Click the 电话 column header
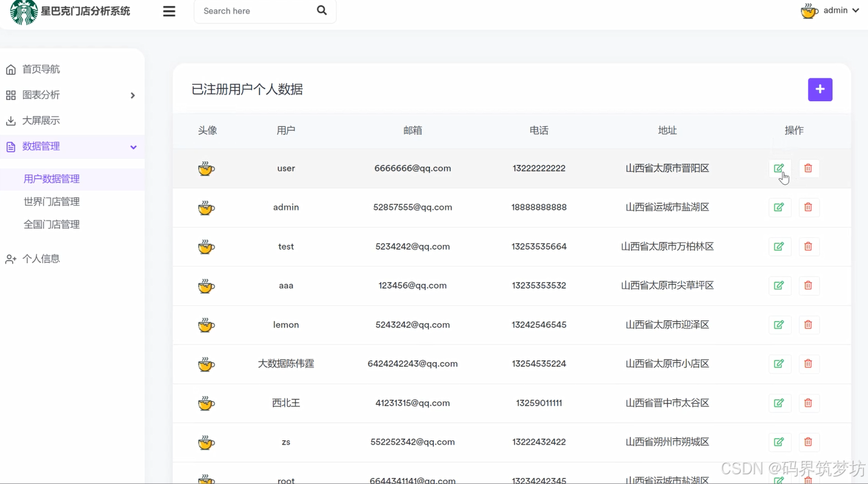This screenshot has width=868, height=484. 539,130
